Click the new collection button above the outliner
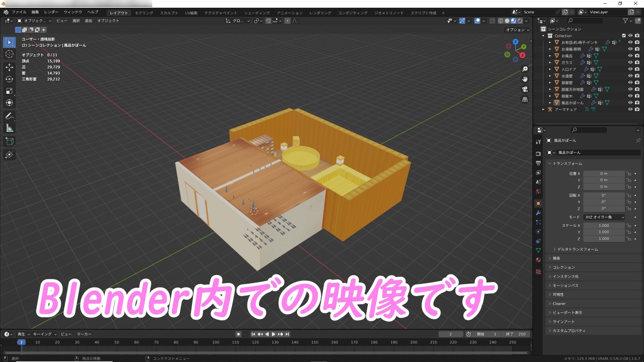Image resolution: width=644 pixels, height=362 pixels. 637,20
